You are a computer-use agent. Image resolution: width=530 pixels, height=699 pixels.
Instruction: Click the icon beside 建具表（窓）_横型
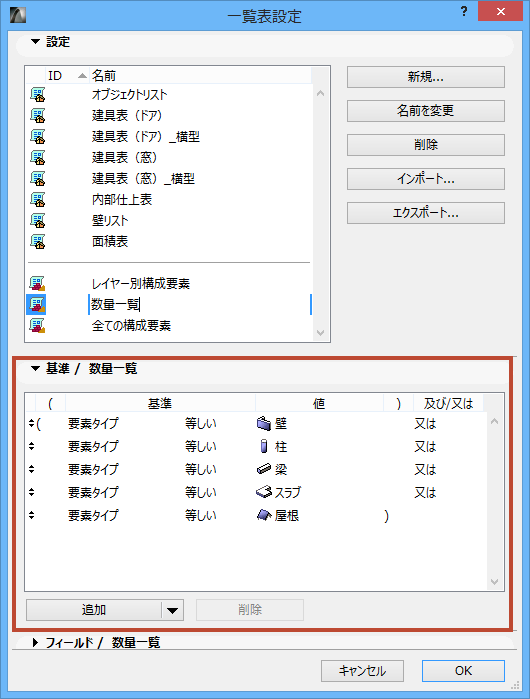click(x=37, y=179)
